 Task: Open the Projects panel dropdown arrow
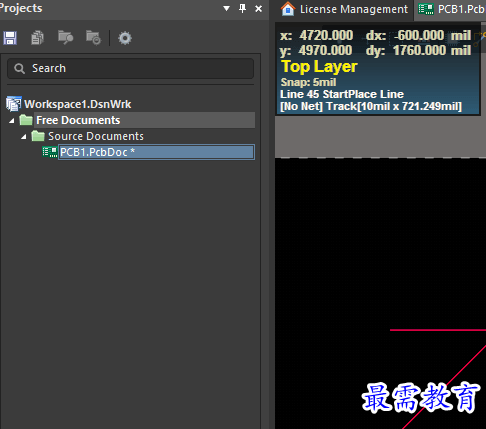[226, 9]
